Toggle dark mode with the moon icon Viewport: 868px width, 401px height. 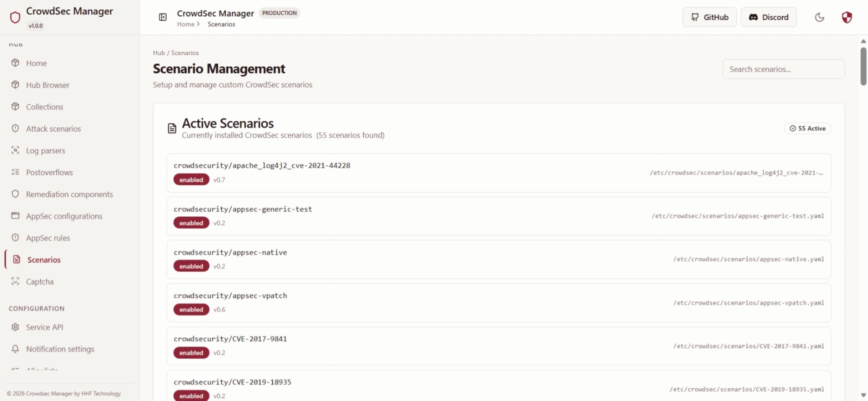(819, 17)
